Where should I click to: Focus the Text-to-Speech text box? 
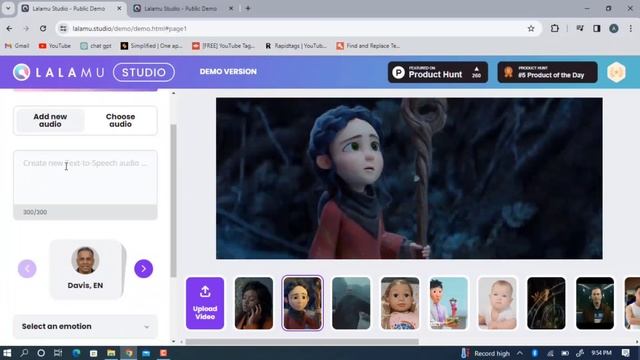pos(85,178)
